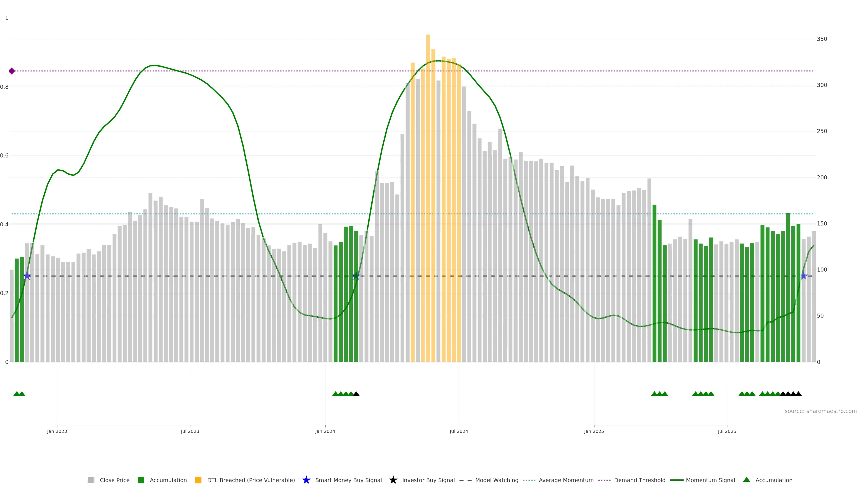Click the Jul 2024 axis label
The height and width of the screenshot is (488, 868).
[459, 432]
